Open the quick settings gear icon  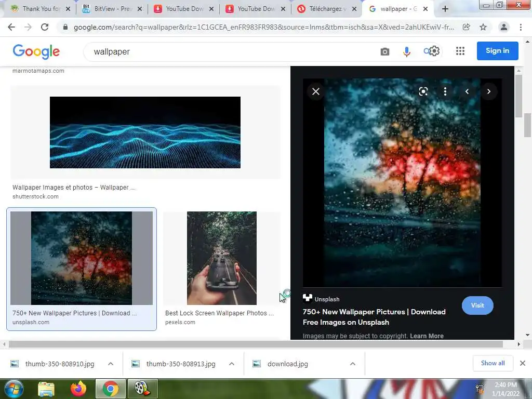point(434,51)
